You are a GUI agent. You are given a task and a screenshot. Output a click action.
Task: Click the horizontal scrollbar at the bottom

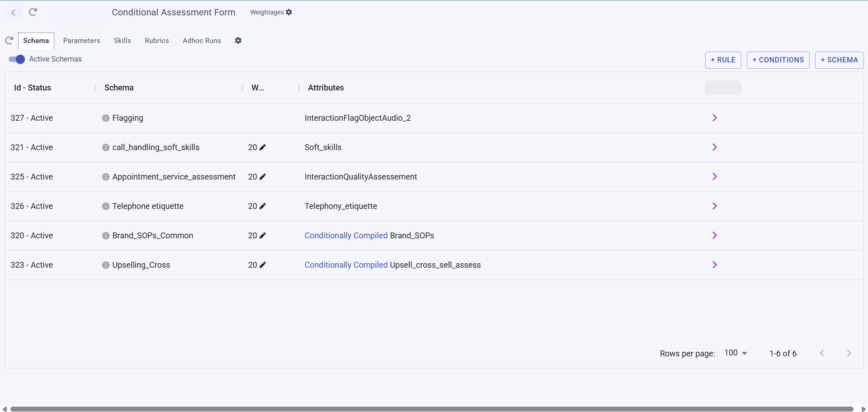pos(432,409)
